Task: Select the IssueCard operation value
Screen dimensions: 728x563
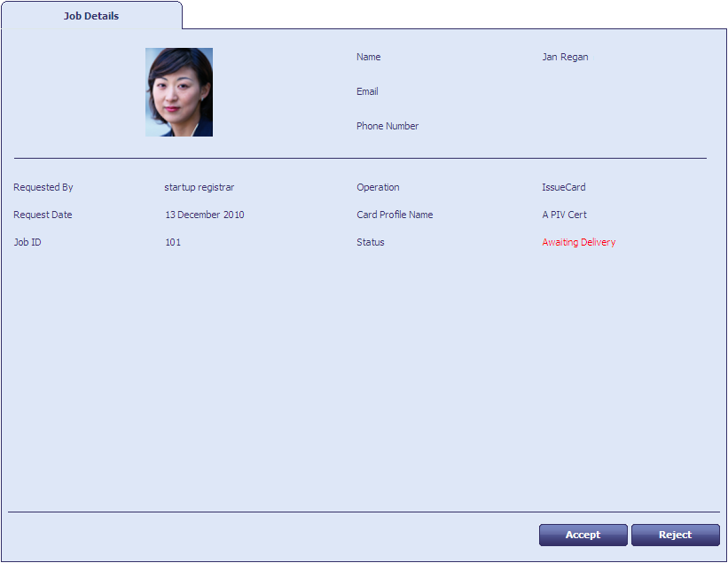Action: point(564,187)
